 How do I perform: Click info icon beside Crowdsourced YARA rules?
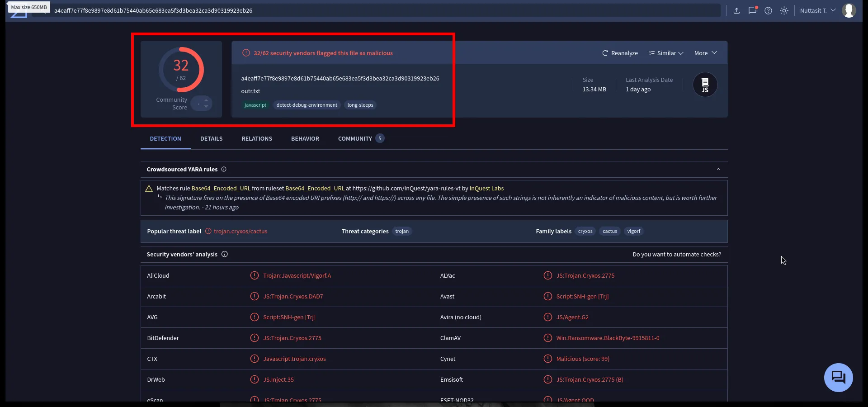point(224,169)
